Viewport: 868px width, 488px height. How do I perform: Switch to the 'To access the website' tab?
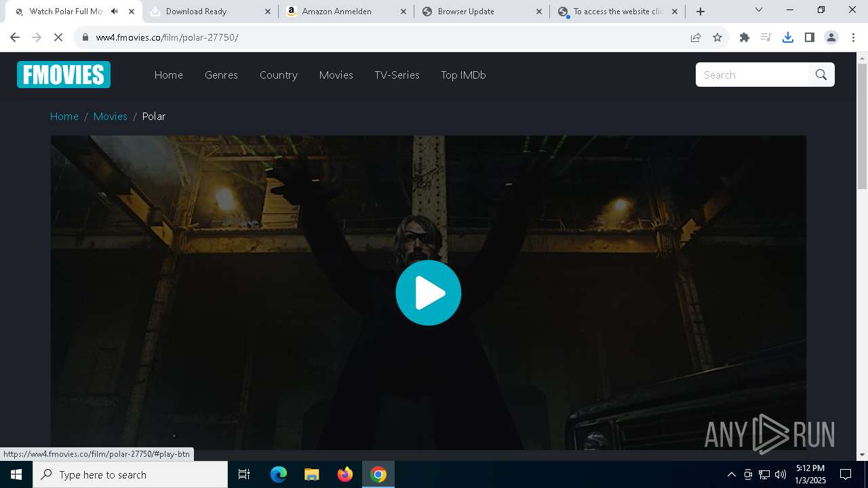(618, 12)
